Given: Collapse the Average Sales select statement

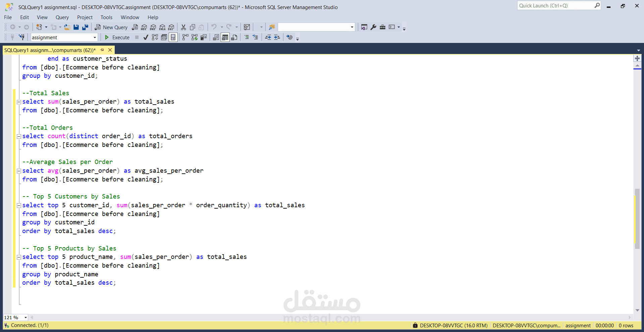Looking at the screenshot, I should (19, 171).
